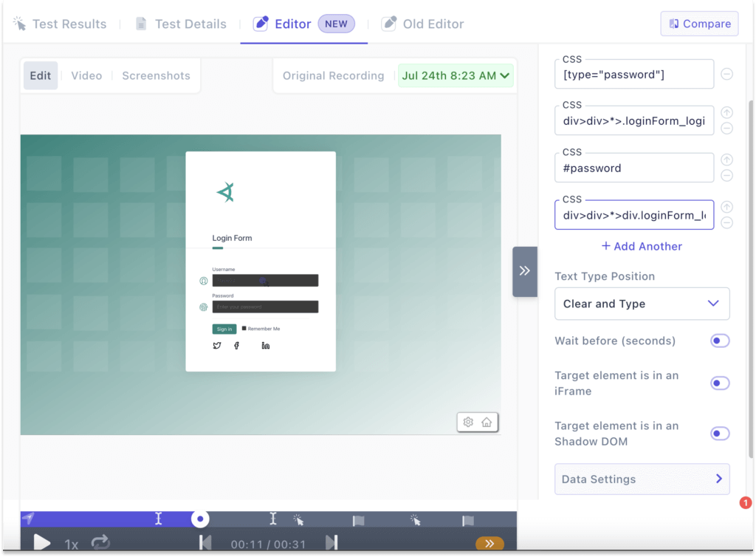The width and height of the screenshot is (756, 557).
Task: Click the Add Another link
Action: [642, 246]
